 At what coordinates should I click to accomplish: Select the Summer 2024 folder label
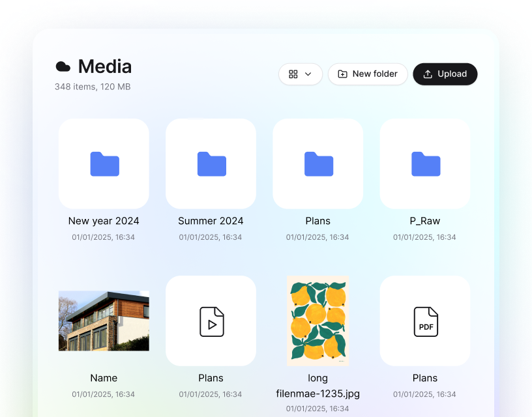[211, 221]
